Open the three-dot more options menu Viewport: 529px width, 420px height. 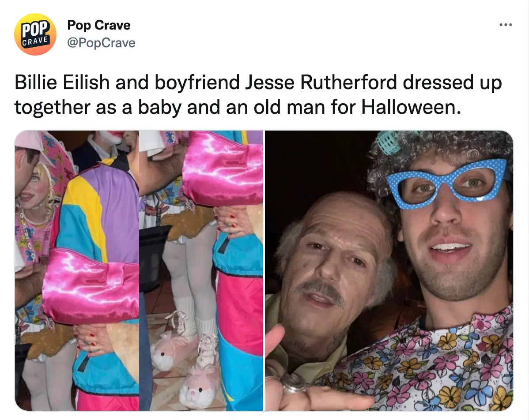coord(506,25)
